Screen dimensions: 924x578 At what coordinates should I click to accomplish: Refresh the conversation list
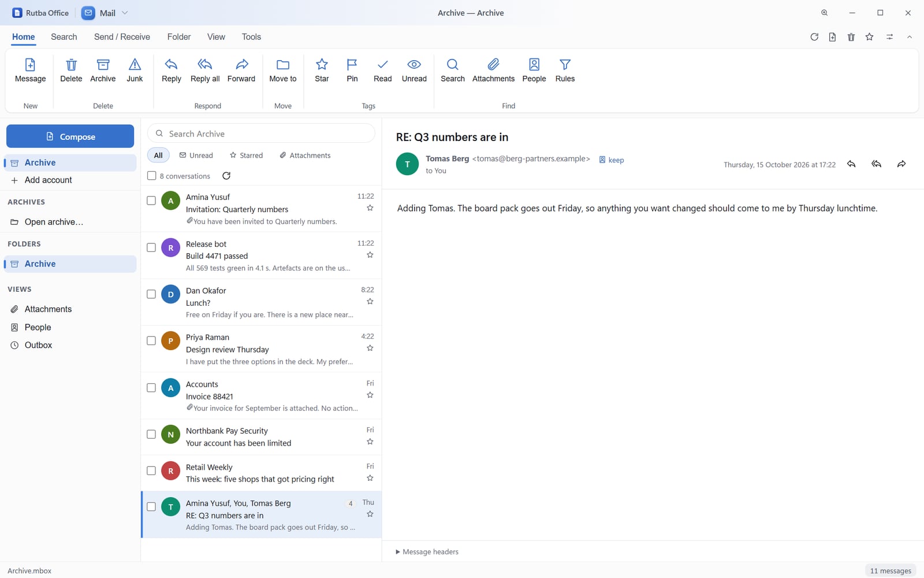[x=226, y=176]
